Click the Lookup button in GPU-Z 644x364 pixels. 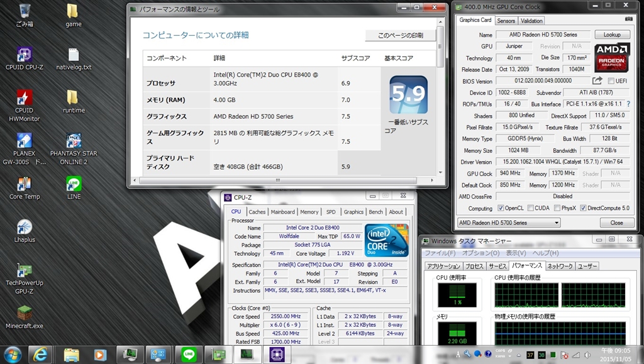tap(612, 35)
